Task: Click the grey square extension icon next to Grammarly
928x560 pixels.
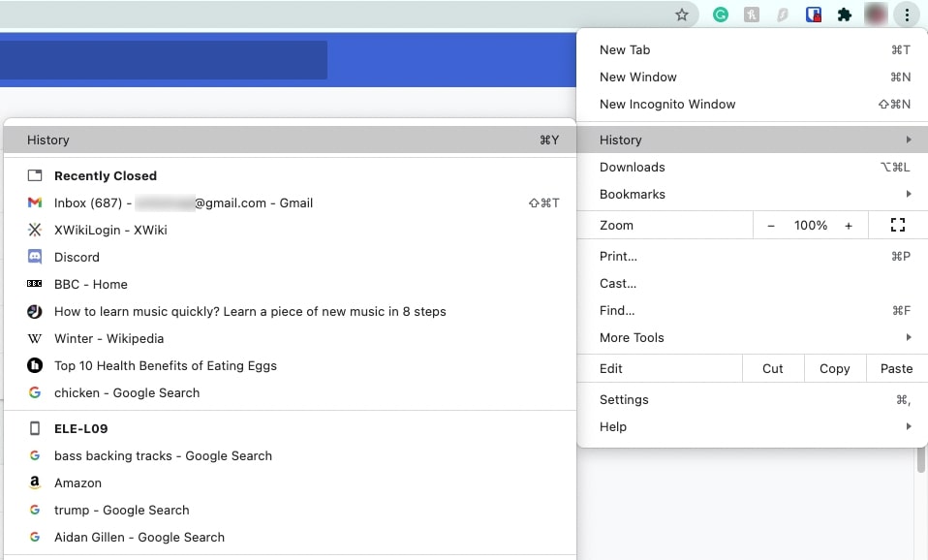Action: click(x=752, y=15)
